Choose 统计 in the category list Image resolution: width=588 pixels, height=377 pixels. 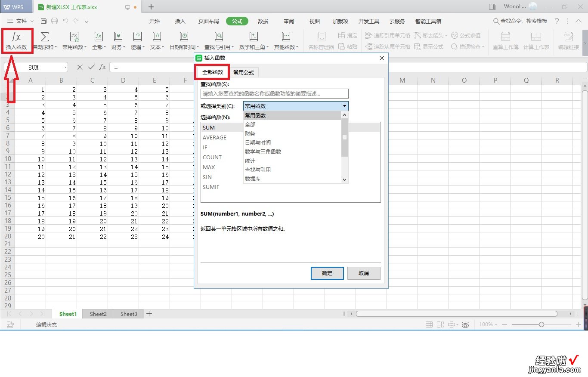pyautogui.click(x=293, y=161)
